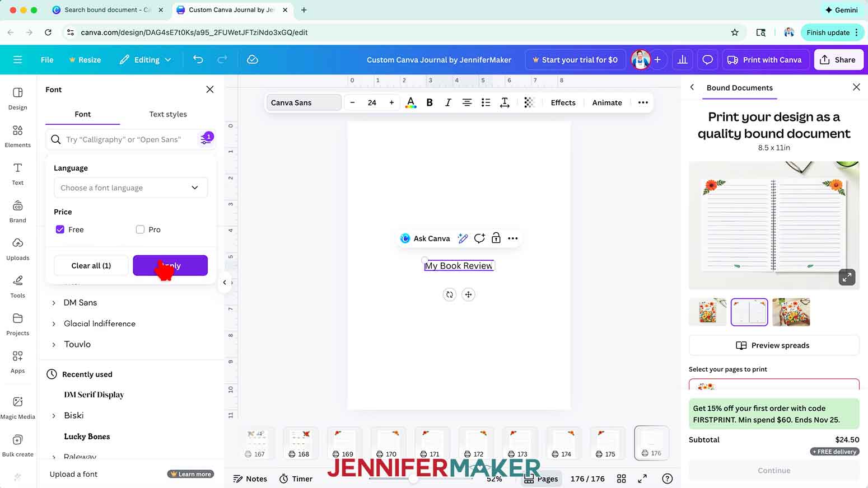
Task: Uncheck the Free price filter
Action: [60, 229]
